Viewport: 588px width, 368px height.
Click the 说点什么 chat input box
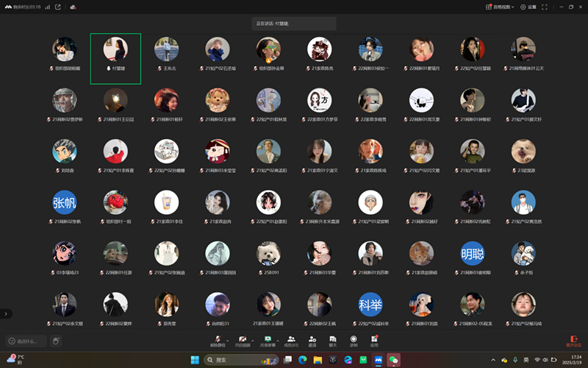[26, 341]
